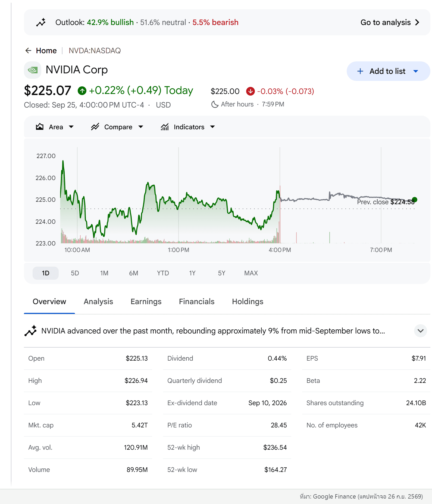Click the green up-arrow price change icon

[82, 91]
